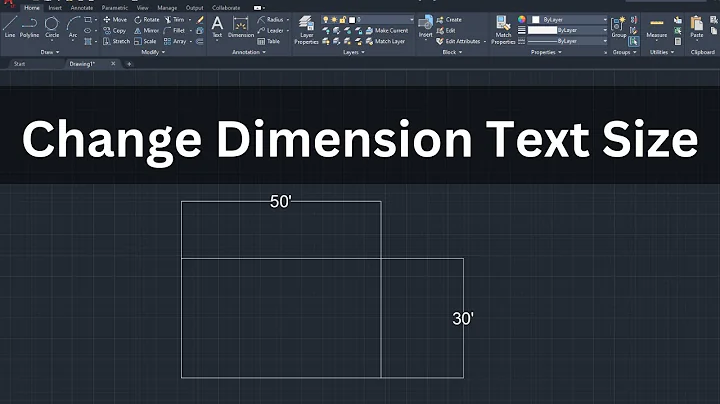Expand the Properties panel
The width and height of the screenshot is (720, 404).
[x=546, y=52]
